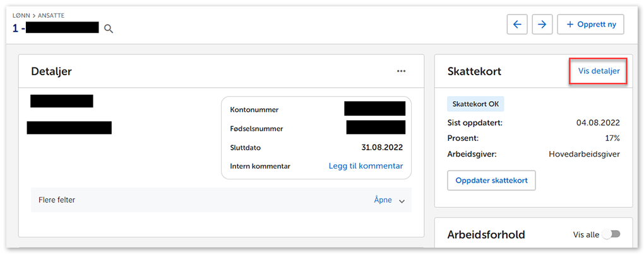
Task: Expand Flere felter with the chevron arrow
Action: 402,200
